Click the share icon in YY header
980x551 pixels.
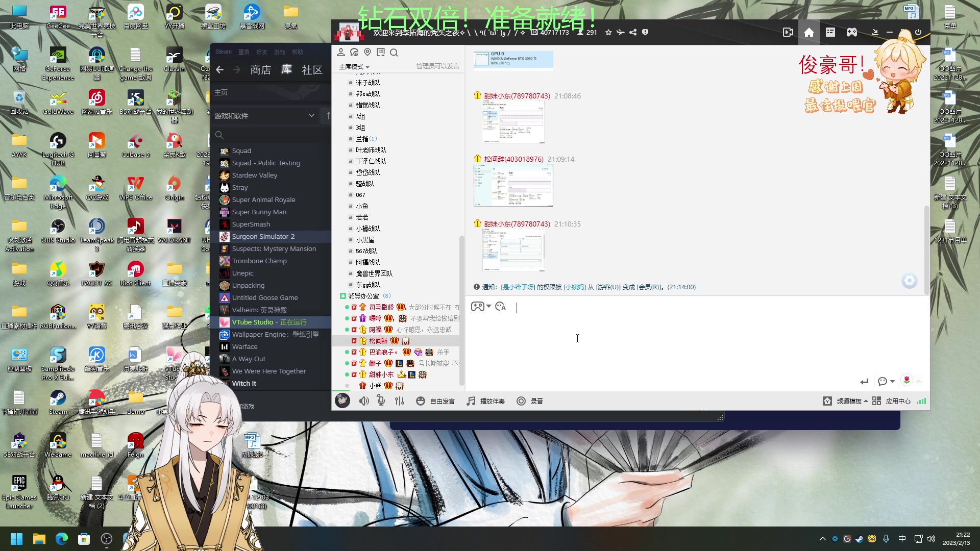(633, 33)
